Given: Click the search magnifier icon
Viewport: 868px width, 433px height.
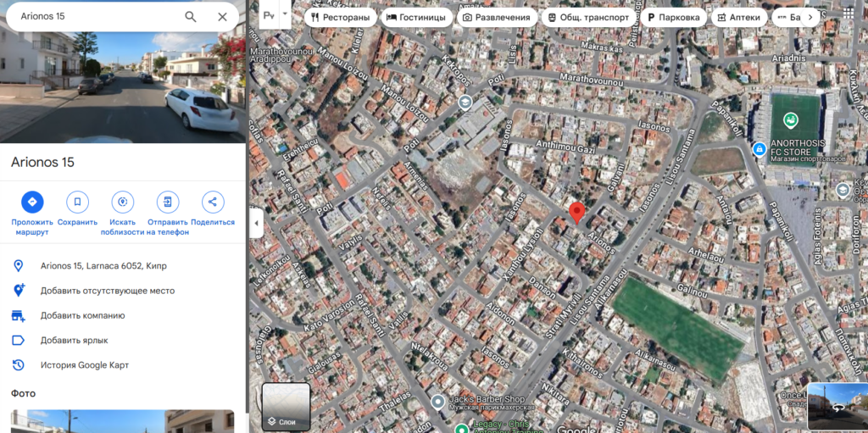Looking at the screenshot, I should click(191, 17).
